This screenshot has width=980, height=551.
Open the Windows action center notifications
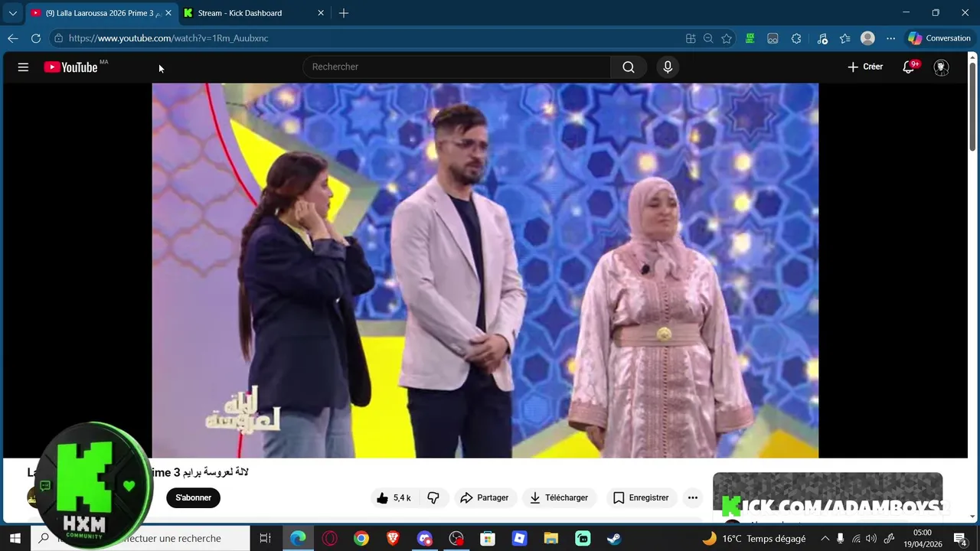pyautogui.click(x=960, y=538)
